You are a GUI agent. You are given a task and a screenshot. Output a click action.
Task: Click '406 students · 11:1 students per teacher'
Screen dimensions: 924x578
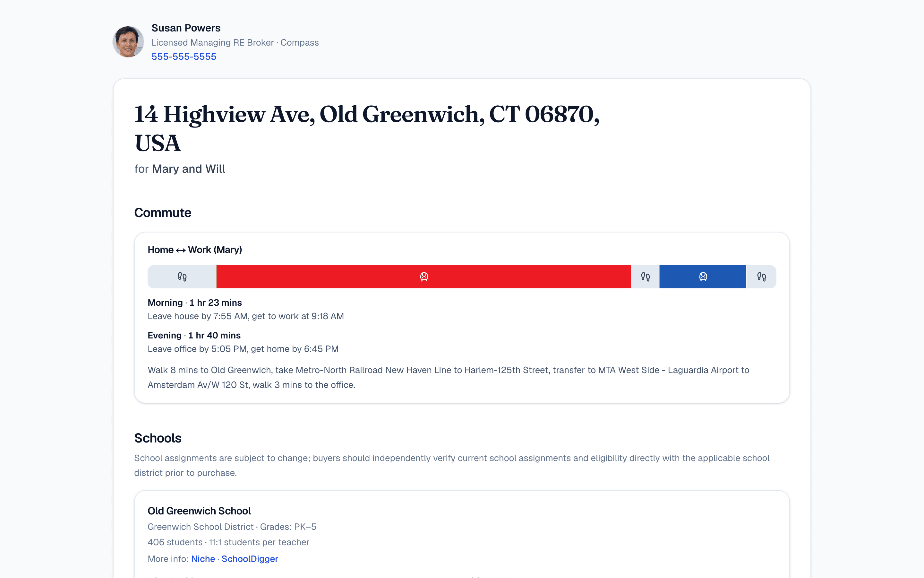228,542
